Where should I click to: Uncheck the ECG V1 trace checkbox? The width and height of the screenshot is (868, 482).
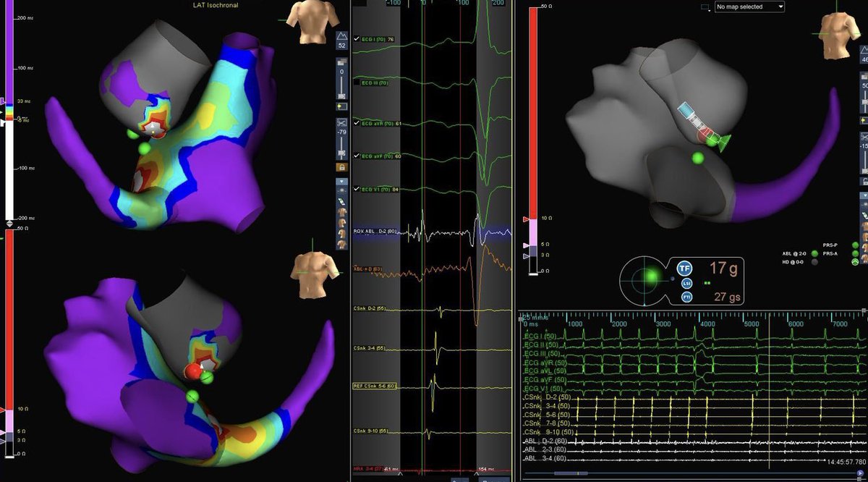coord(357,189)
